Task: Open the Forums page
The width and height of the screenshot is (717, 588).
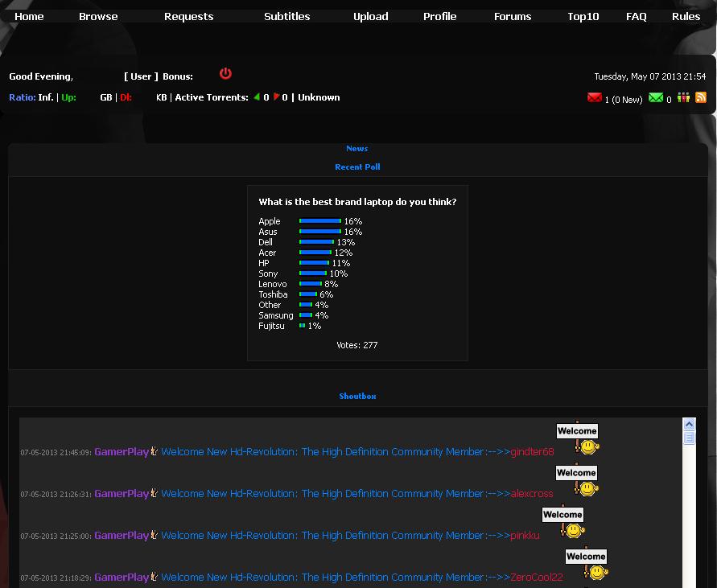Action: (x=513, y=16)
